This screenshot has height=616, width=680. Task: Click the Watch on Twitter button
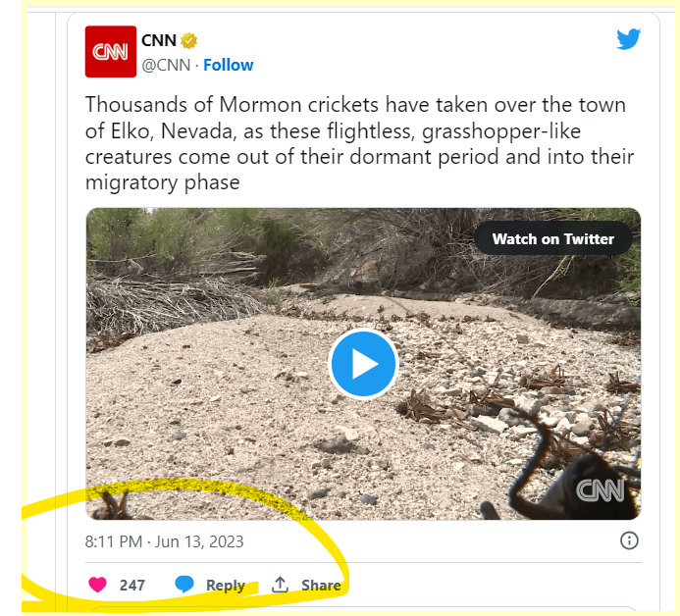click(x=552, y=238)
